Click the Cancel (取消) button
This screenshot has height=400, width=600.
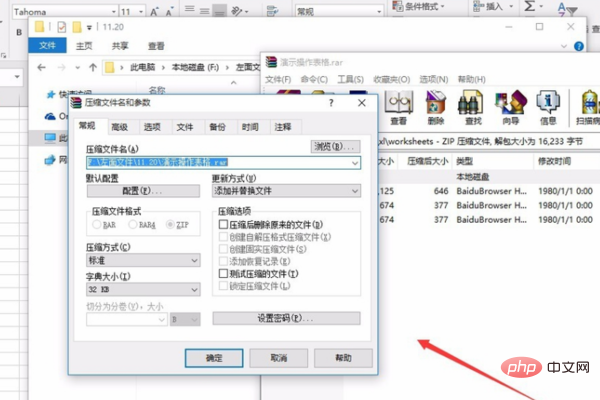[279, 358]
